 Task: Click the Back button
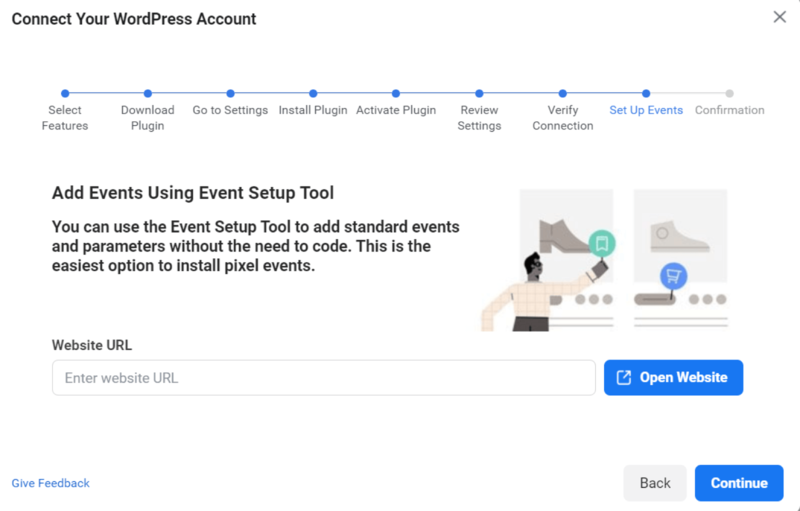pos(655,483)
